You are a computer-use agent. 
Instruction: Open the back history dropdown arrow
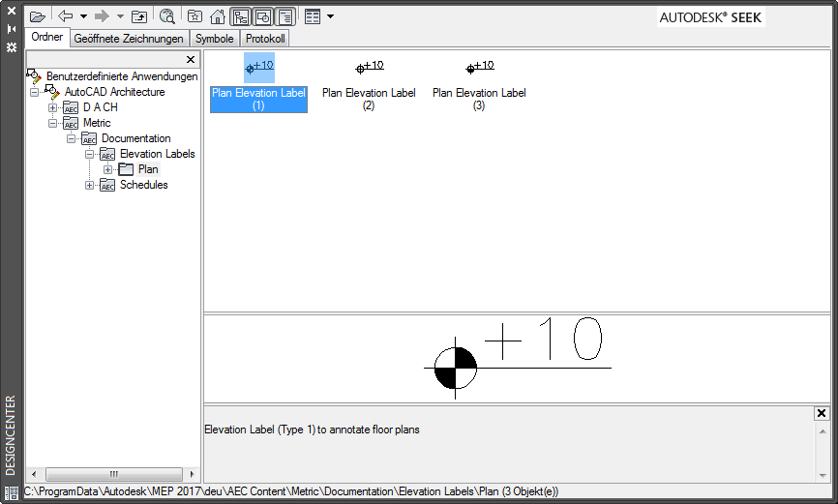pos(83,16)
